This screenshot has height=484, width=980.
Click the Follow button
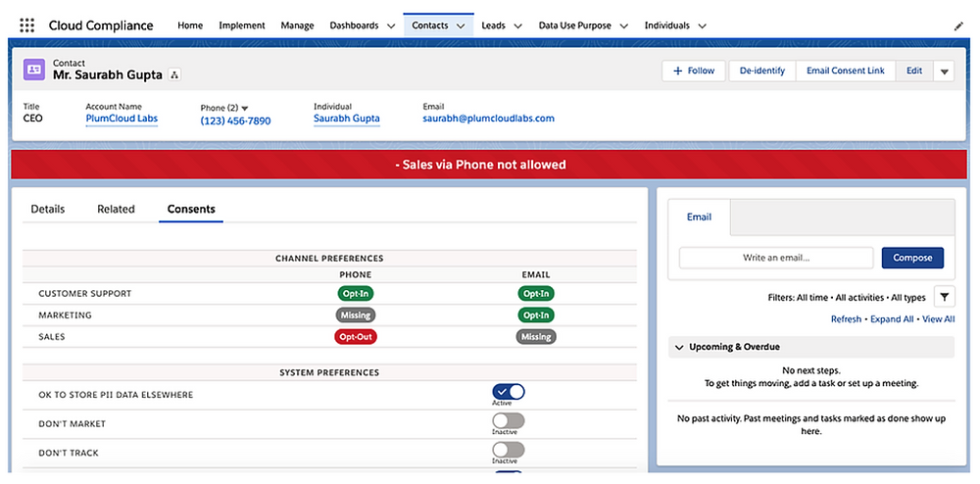[x=694, y=72]
